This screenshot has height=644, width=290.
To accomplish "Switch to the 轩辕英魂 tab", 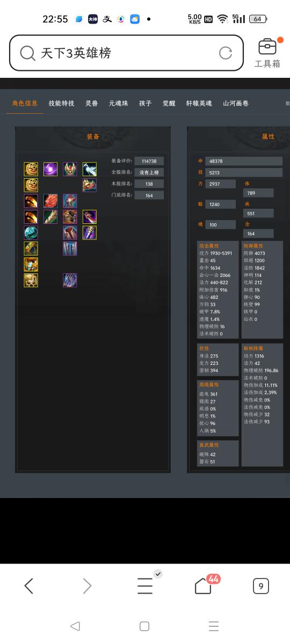I will tap(199, 103).
